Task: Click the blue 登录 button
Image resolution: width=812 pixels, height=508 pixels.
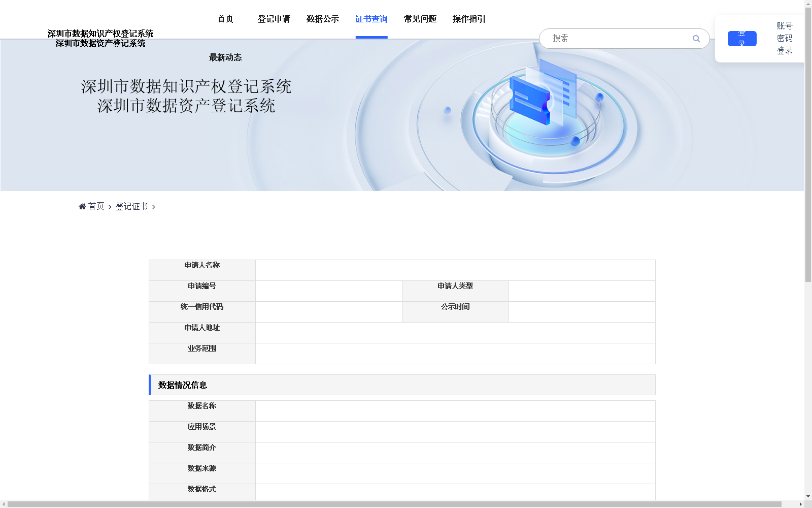Action: 742,39
